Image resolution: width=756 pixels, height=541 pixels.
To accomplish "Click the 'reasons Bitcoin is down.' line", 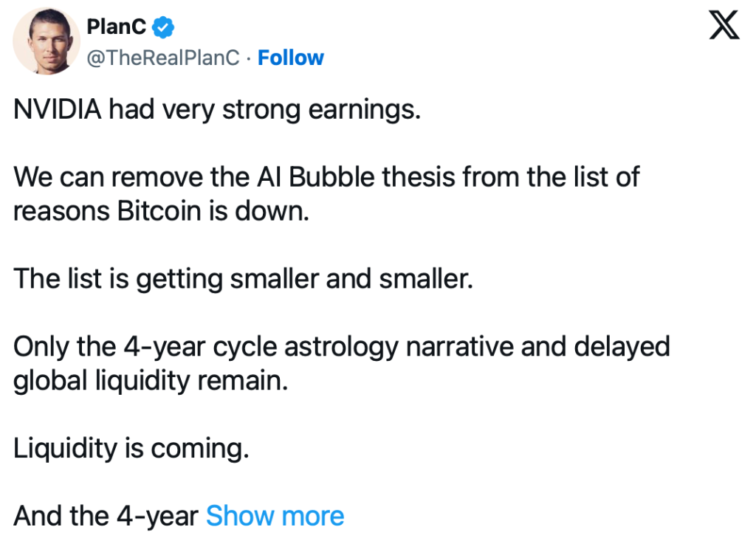I will pos(159,210).
